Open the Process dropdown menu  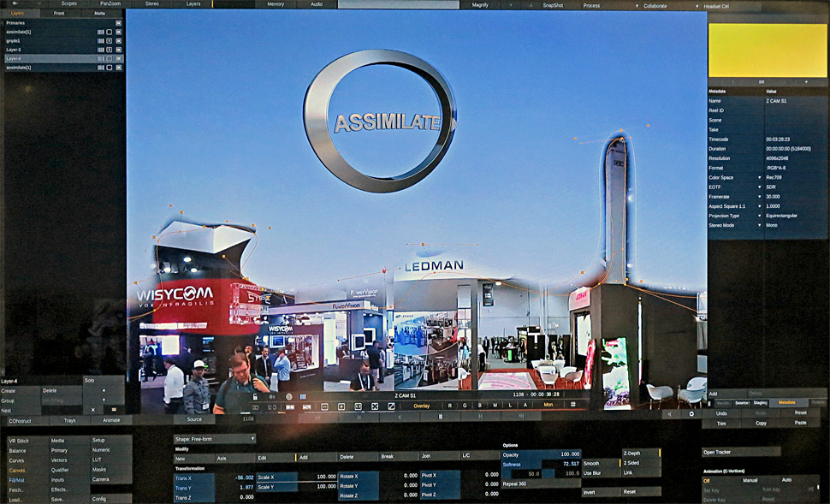pos(611,6)
